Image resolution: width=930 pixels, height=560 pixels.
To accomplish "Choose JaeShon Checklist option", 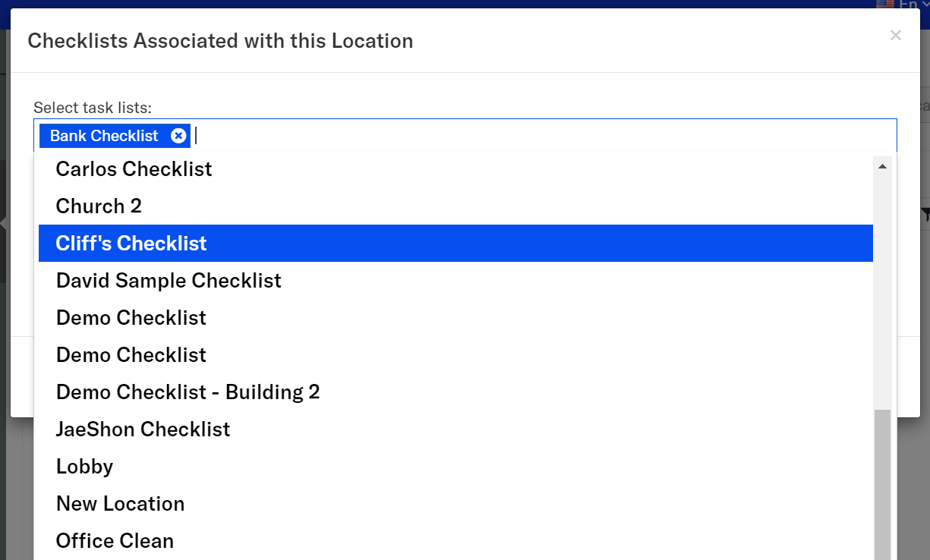I will coord(143,429).
